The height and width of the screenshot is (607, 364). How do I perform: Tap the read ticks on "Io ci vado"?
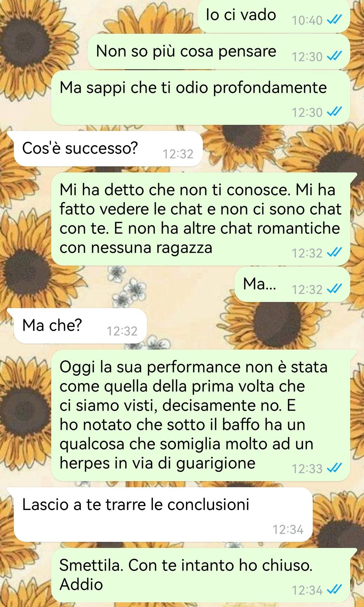click(335, 20)
